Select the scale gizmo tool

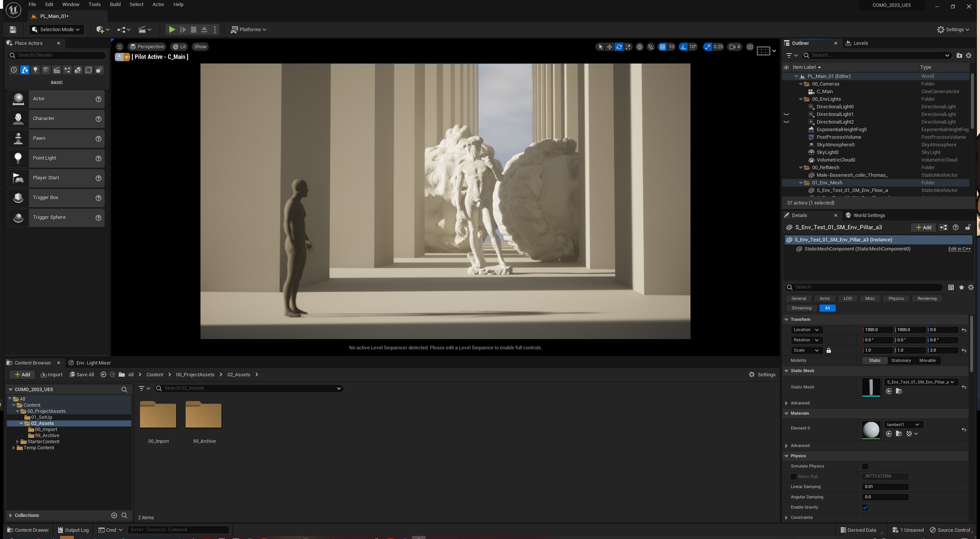pyautogui.click(x=628, y=47)
